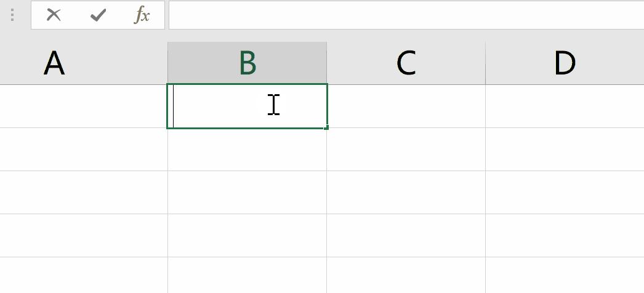Select column D by its header

pyautogui.click(x=564, y=63)
